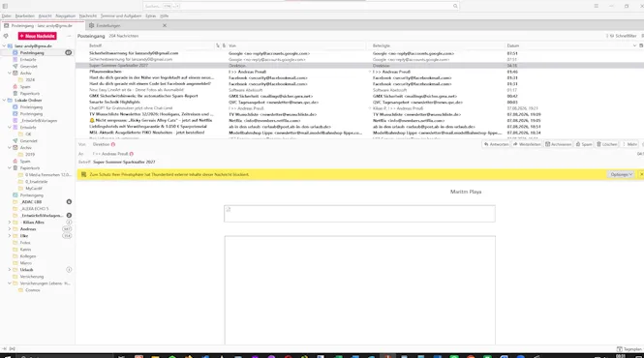644x358 pixels.
Task: Expand the Andreas folder
Action: (x=10, y=229)
